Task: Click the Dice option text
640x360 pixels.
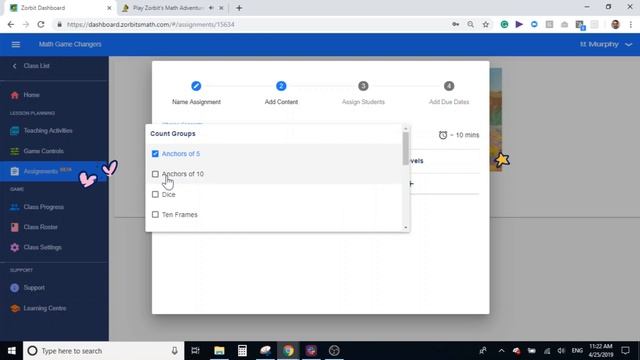Action: [169, 195]
